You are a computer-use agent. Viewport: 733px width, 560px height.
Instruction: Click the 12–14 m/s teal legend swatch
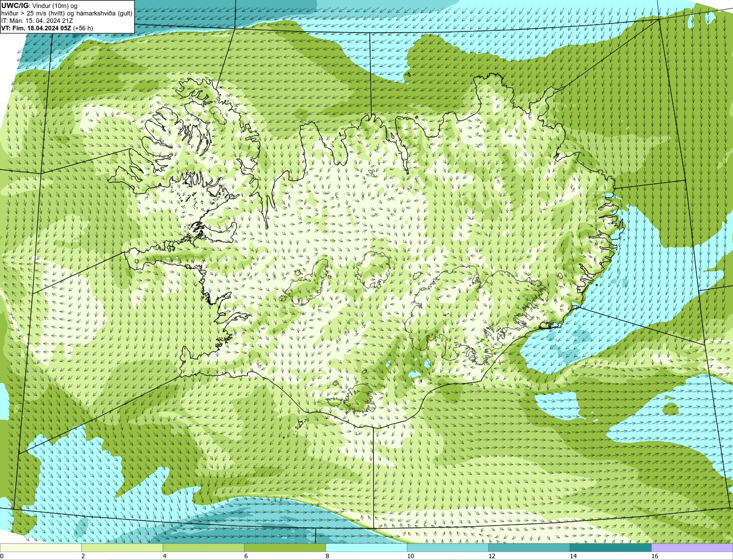pyautogui.click(x=529, y=547)
